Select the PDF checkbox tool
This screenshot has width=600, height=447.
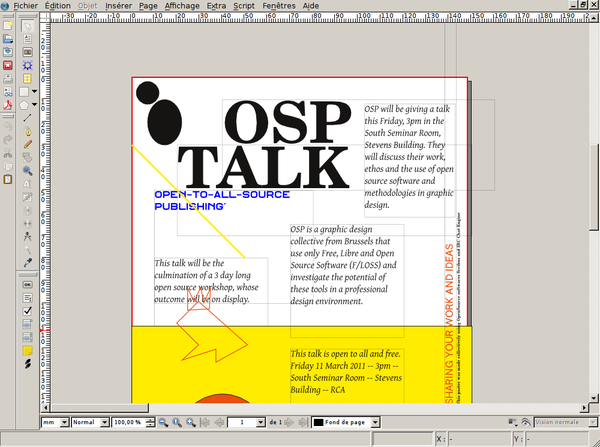point(27,311)
